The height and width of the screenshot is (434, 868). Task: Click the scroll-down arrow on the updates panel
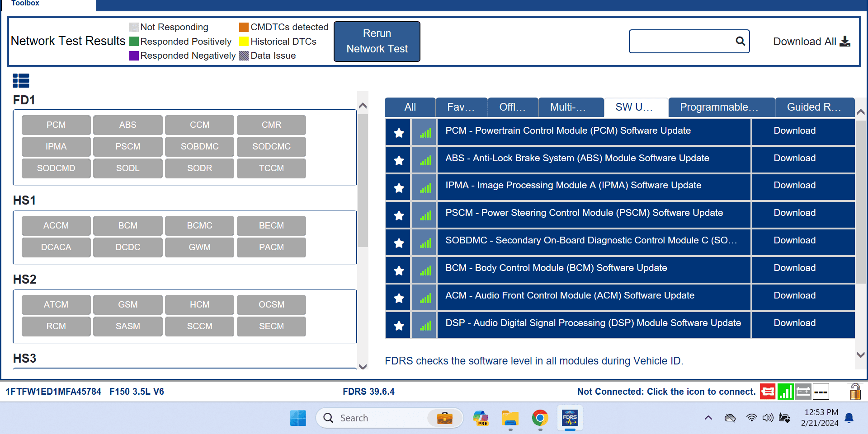[861, 355]
